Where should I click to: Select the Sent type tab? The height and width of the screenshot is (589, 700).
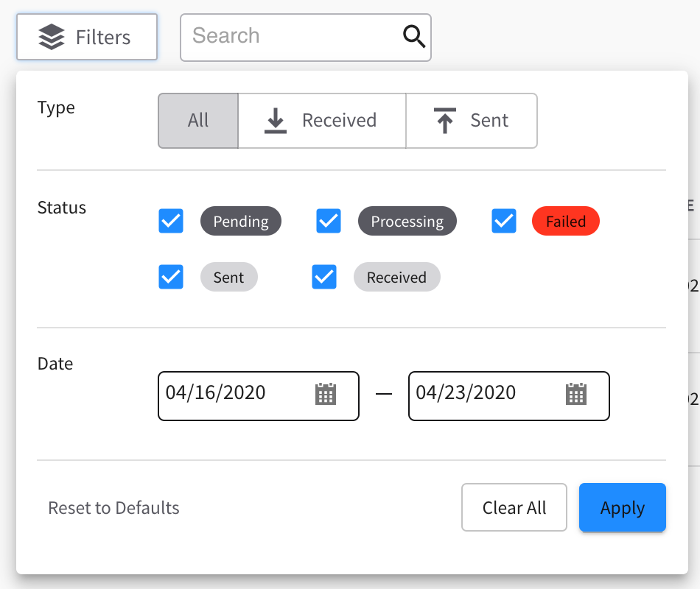point(472,121)
